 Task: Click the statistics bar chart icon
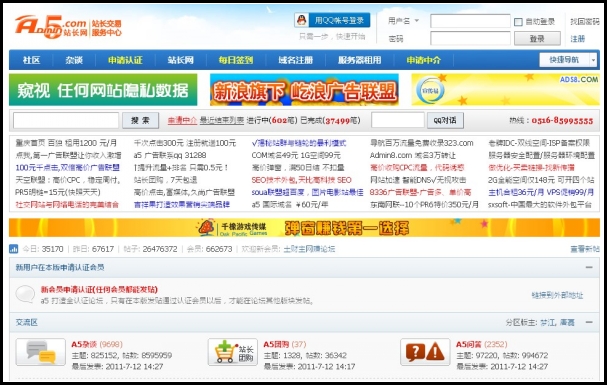coord(14,249)
